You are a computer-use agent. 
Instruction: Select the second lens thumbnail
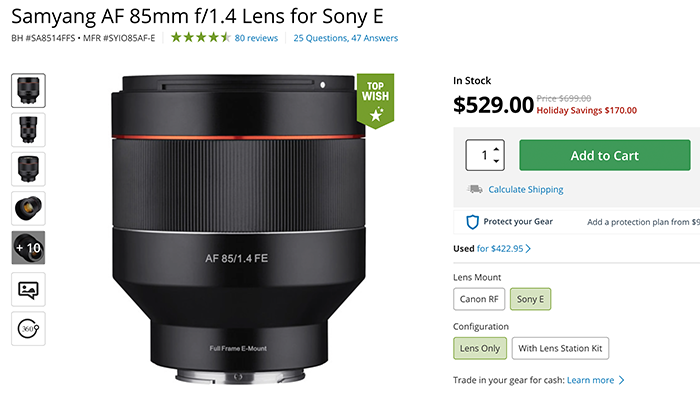[28, 130]
